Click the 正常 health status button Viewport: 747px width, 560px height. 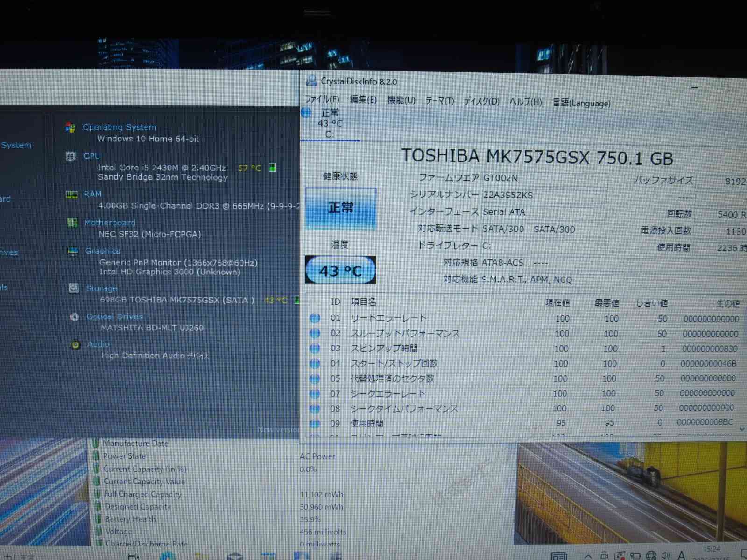341,208
